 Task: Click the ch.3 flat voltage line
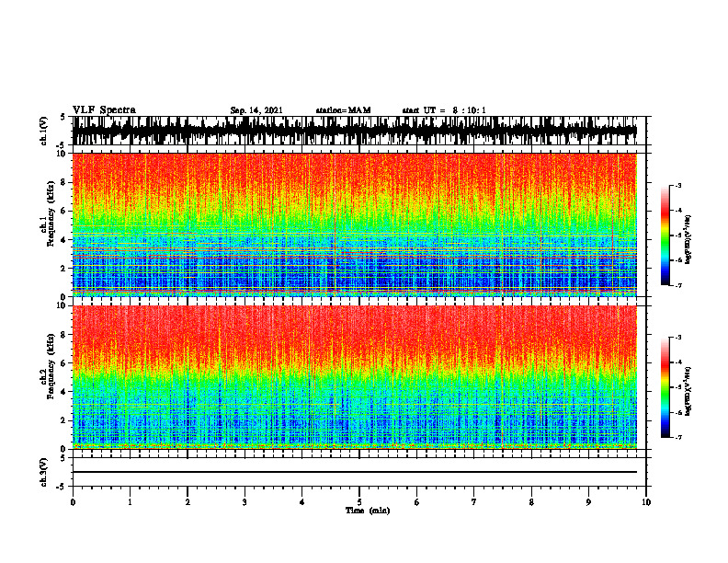click(355, 472)
